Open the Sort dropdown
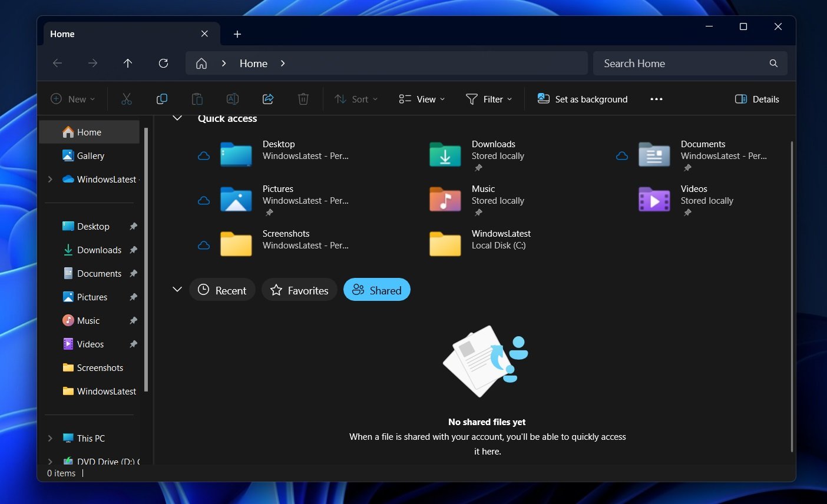The width and height of the screenshot is (827, 504). (x=356, y=99)
